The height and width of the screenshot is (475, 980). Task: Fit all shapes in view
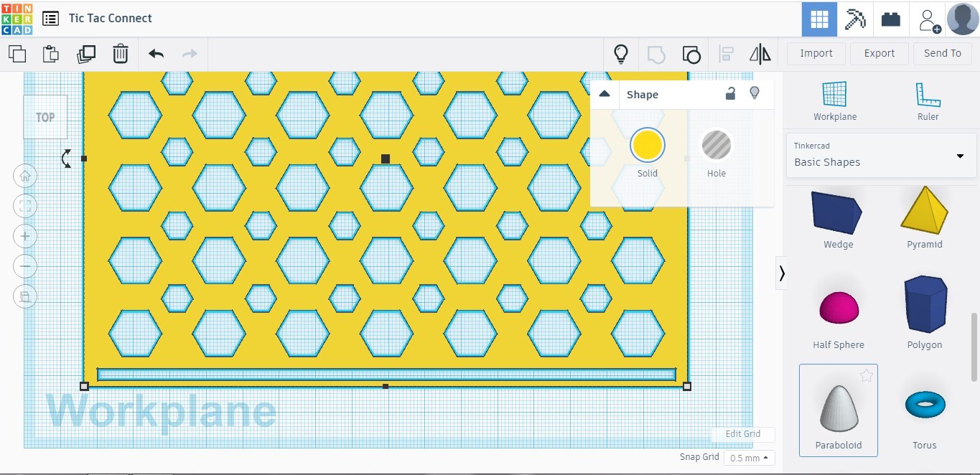coord(25,206)
